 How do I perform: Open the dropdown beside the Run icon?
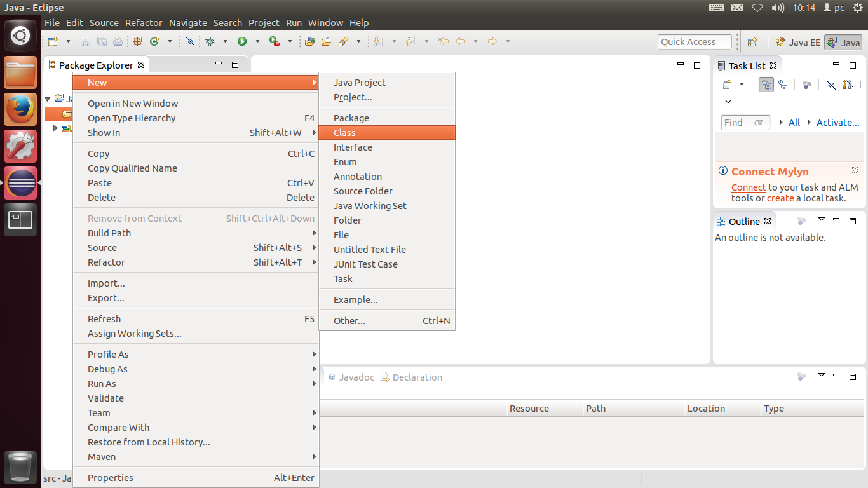point(257,42)
